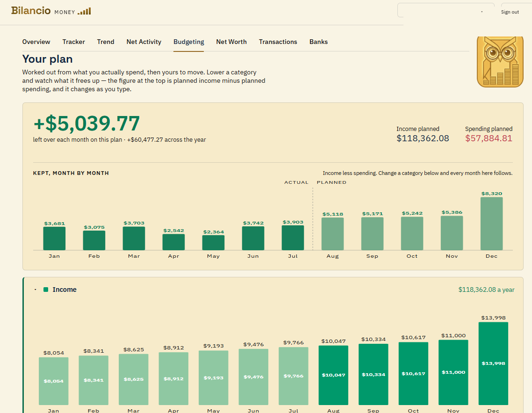Screen dimensions: 532x413
Task: Select the April income bar $8,912
Action: click(173, 378)
